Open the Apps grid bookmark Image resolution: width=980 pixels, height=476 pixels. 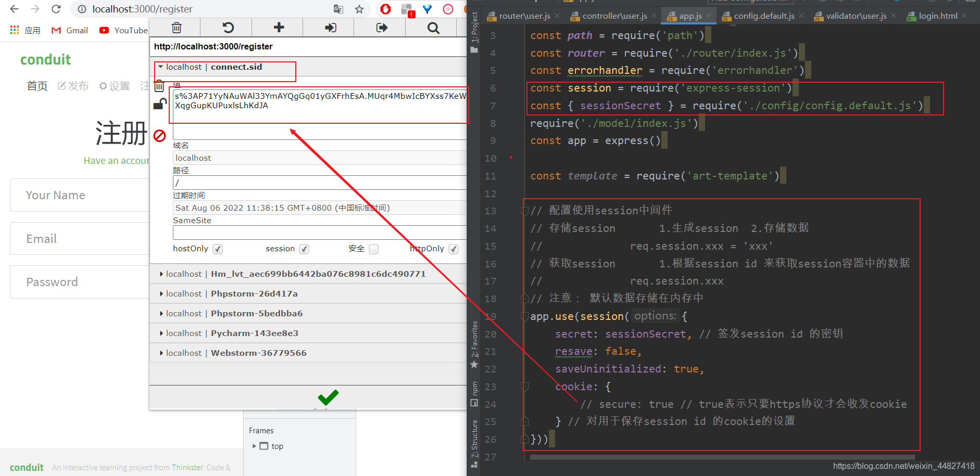pyautogui.click(x=25, y=30)
